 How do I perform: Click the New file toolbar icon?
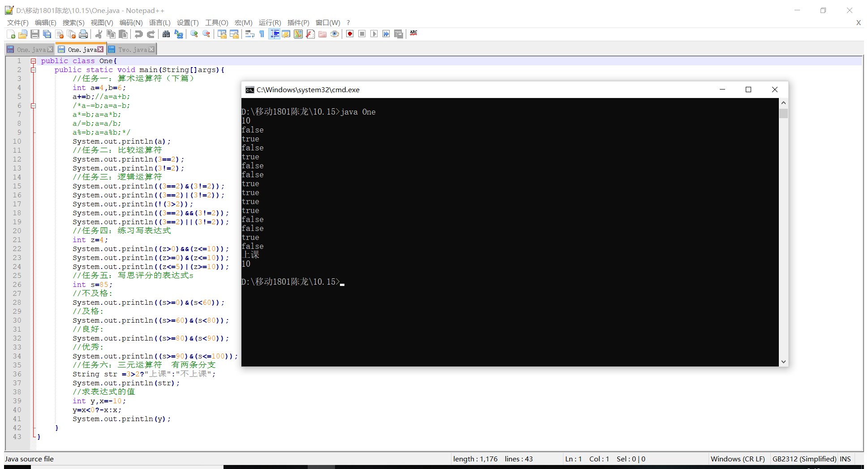(11, 34)
